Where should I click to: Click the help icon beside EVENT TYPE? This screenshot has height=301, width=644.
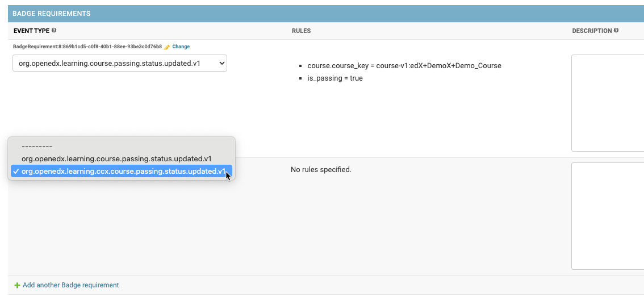point(54,31)
